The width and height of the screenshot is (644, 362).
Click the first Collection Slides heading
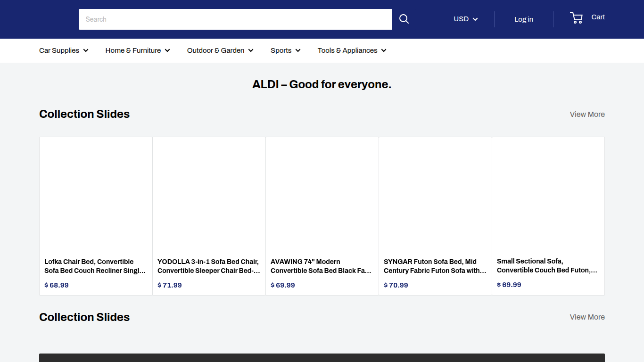coord(84,114)
